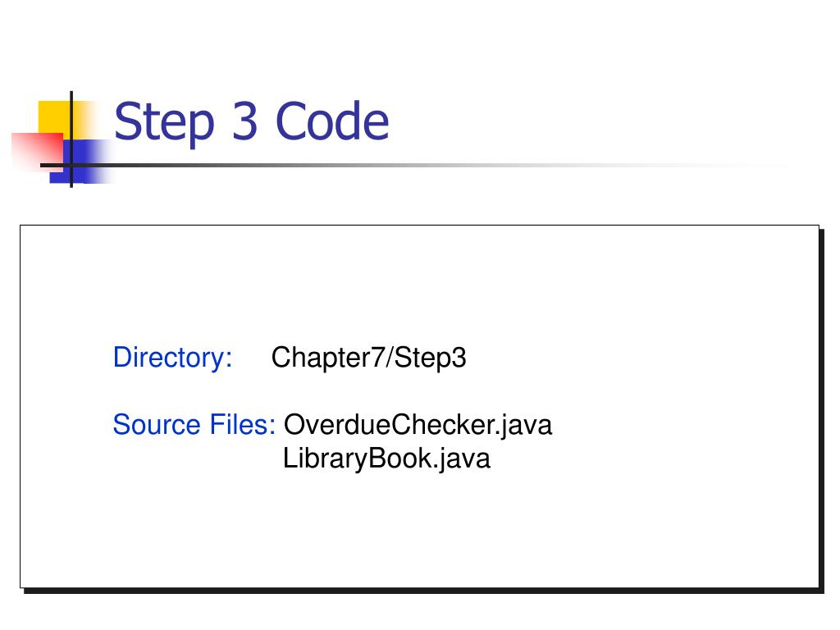Click the 'Step3' part of directory path
Screen dimensions: 840x630
(x=430, y=358)
